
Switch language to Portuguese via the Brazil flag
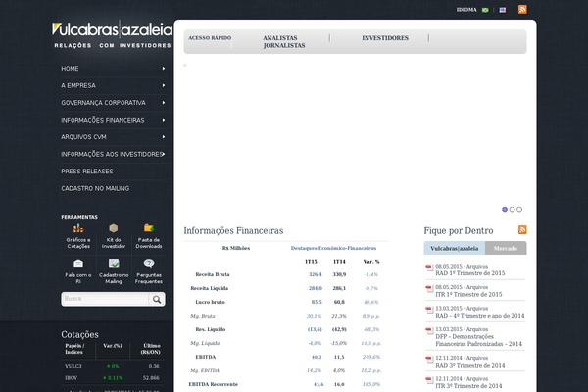tap(485, 10)
